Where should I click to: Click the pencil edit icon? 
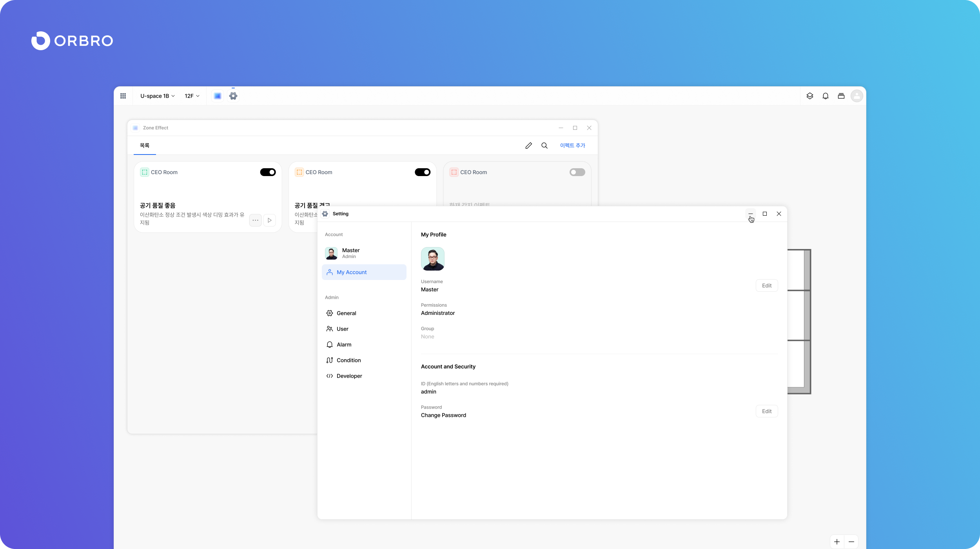tap(528, 145)
